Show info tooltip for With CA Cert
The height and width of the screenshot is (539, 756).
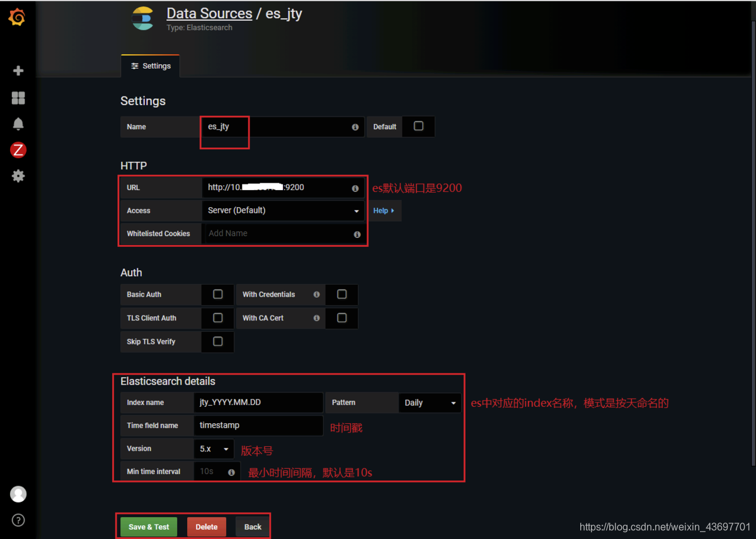(316, 318)
